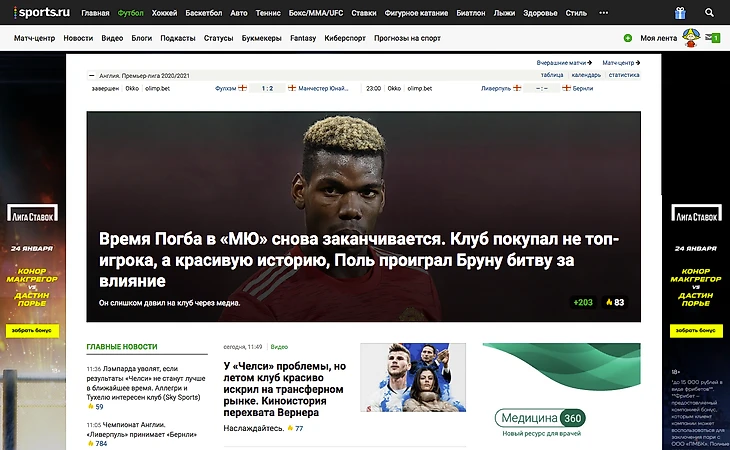This screenshot has height=450, width=730.
Task: Open the Манчестер Юнайтед team link
Action: 323,88
